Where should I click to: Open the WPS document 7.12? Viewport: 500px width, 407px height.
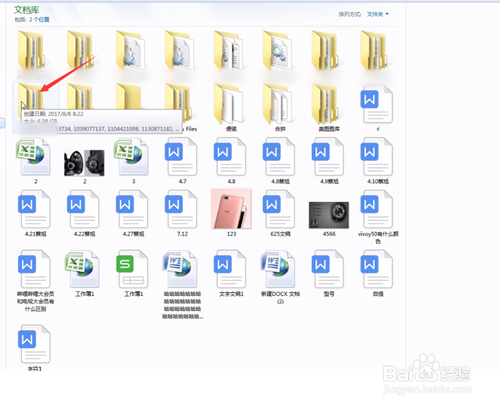pyautogui.click(x=182, y=213)
